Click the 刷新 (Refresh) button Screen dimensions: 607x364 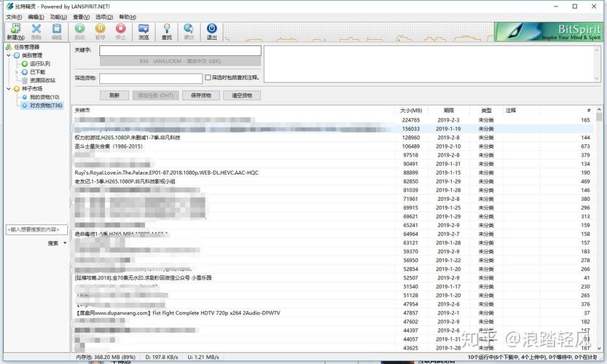pos(114,95)
